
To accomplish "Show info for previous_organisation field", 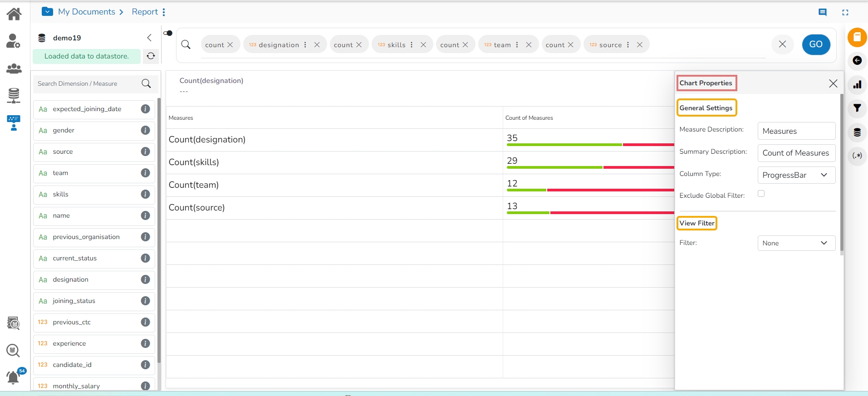I will (x=145, y=237).
